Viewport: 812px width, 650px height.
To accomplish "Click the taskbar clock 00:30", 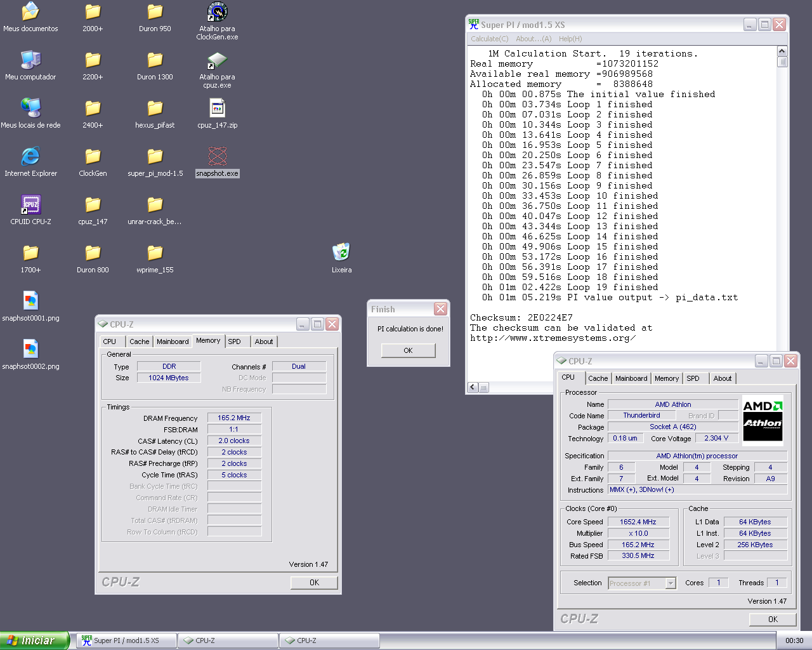I will point(794,640).
